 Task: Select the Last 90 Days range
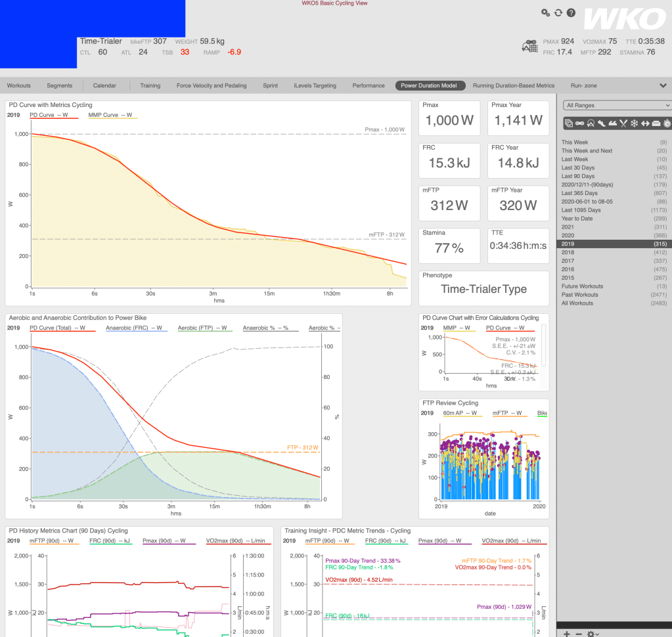tap(578, 176)
